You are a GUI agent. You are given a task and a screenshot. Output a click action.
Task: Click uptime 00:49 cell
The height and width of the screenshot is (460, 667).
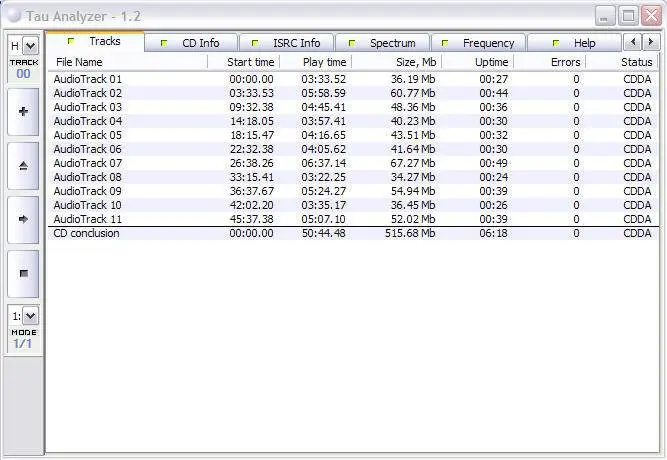[493, 163]
